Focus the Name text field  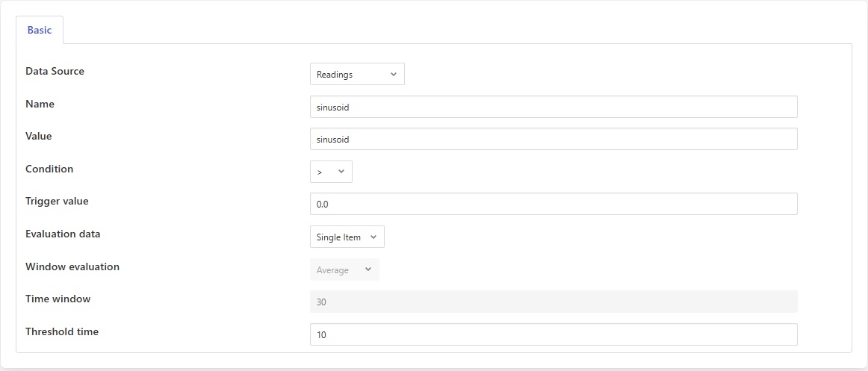[553, 107]
